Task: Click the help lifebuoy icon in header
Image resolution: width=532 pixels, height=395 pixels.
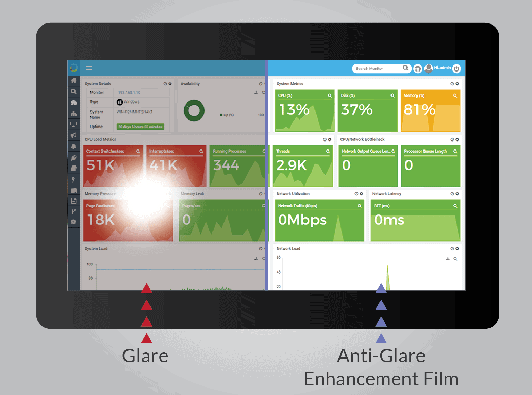Action: coord(418,69)
